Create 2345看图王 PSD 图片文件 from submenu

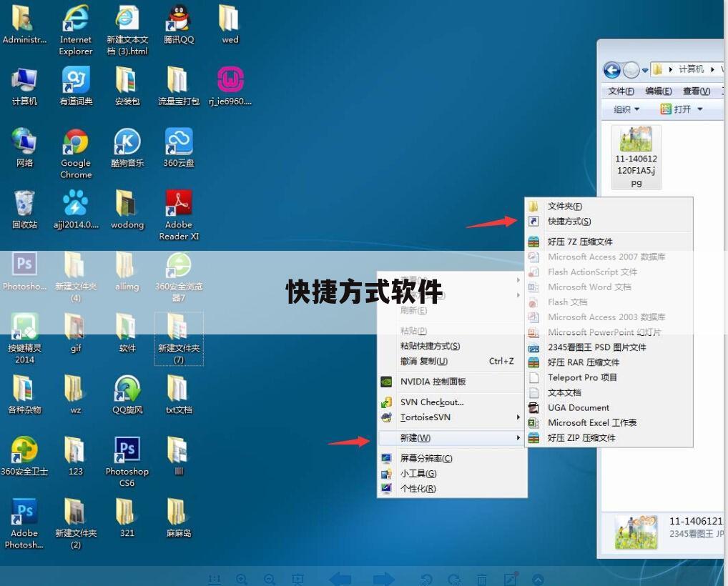pyautogui.click(x=609, y=347)
